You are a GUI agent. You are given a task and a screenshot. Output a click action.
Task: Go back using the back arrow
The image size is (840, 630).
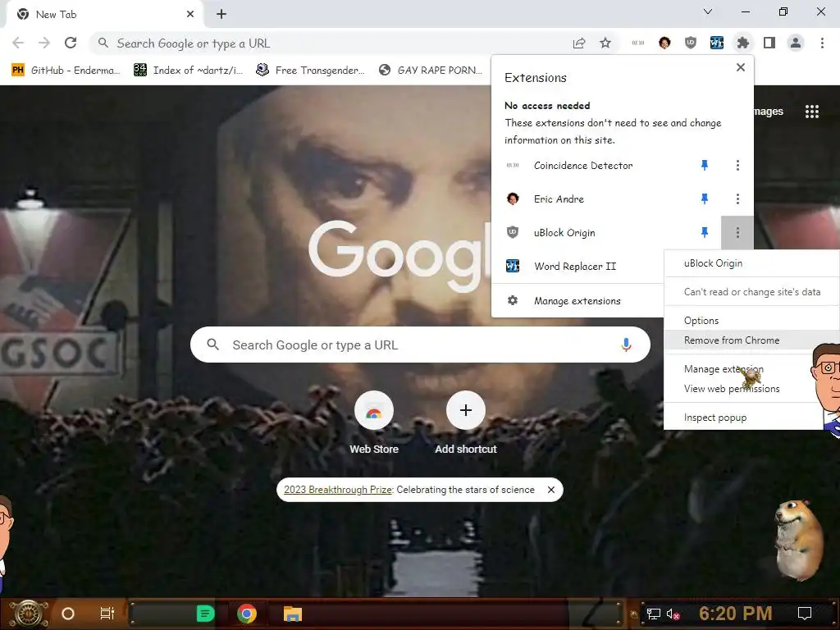click(18, 43)
